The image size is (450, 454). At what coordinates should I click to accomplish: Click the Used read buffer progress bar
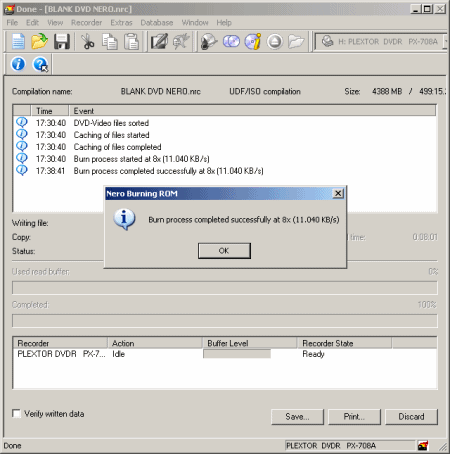225,288
